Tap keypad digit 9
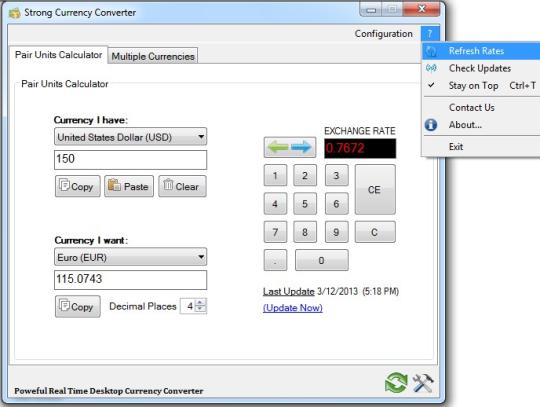The height and width of the screenshot is (407, 540). (336, 232)
